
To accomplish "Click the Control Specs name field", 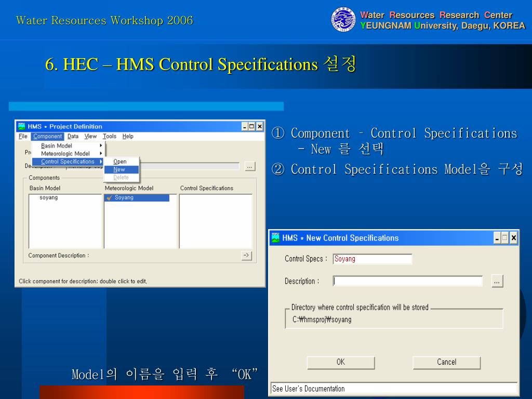I will tap(372, 259).
